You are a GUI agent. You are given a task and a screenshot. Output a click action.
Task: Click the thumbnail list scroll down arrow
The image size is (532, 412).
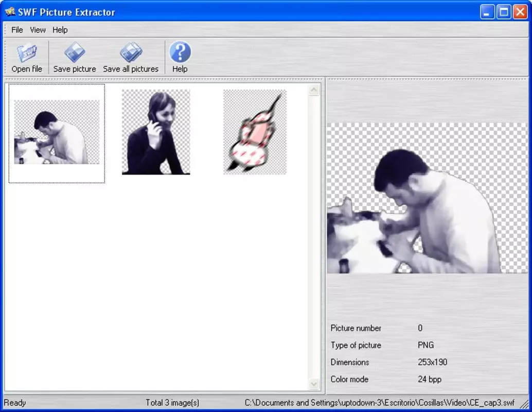point(314,384)
